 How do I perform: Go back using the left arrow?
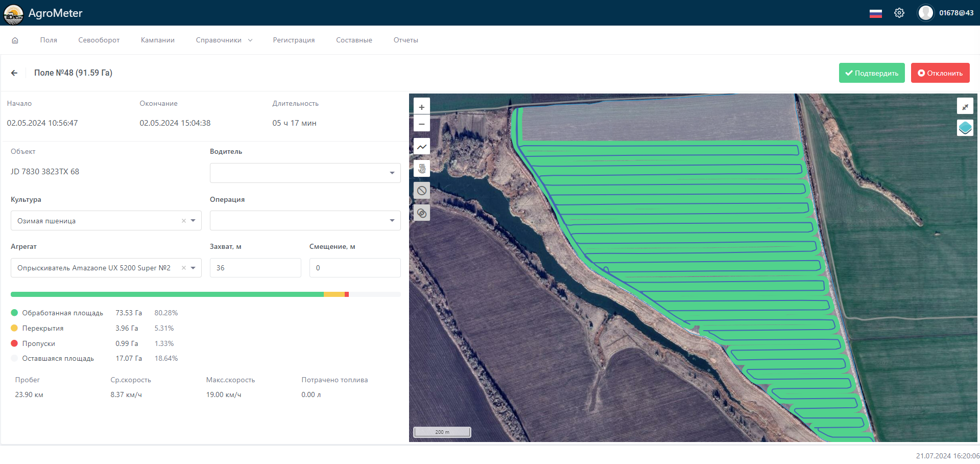click(14, 73)
